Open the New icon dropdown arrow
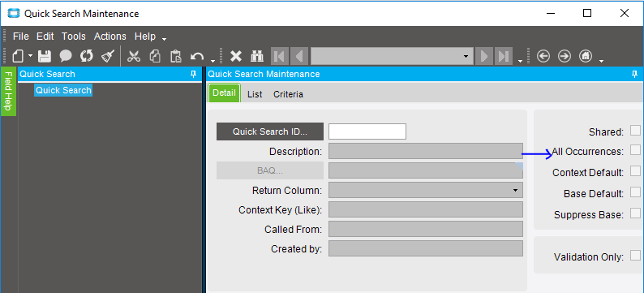The width and height of the screenshot is (644, 293). (x=30, y=56)
